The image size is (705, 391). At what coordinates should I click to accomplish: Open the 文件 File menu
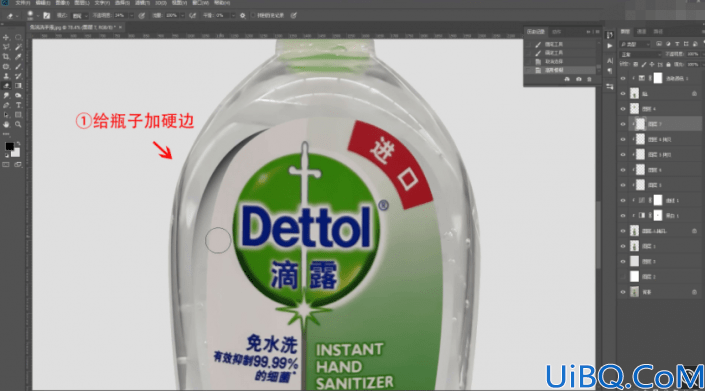pos(22,3)
